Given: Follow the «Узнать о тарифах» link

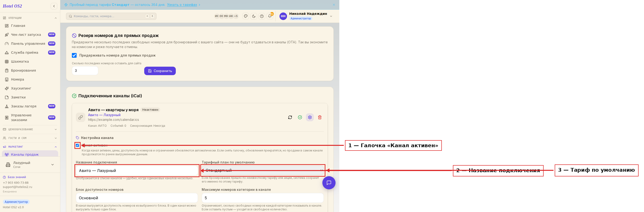Looking at the screenshot, I should click(182, 5).
